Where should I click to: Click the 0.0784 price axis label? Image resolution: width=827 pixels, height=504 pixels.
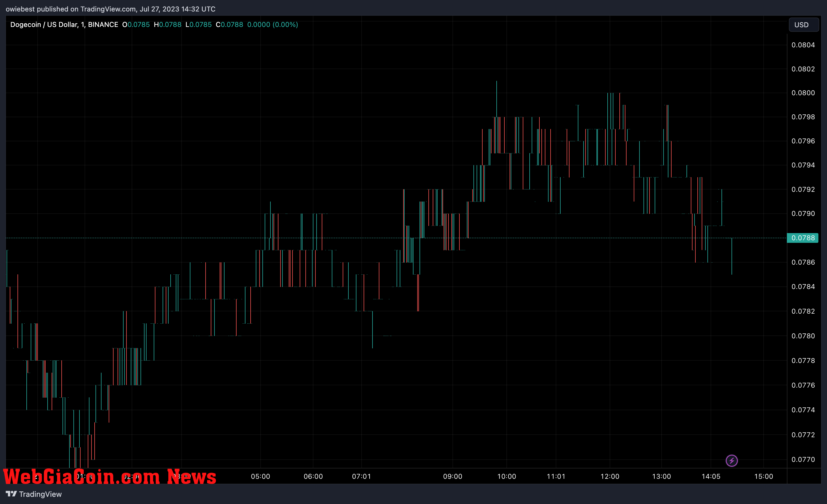803,287
